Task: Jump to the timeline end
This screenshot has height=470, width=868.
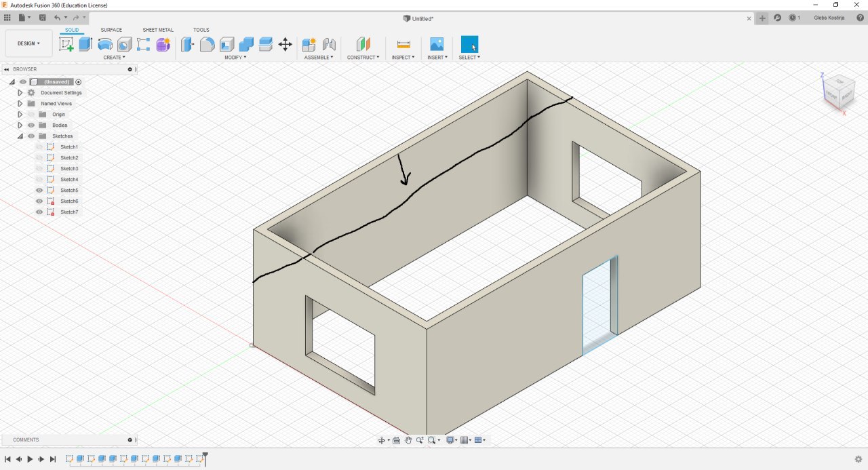Action: pyautogui.click(x=53, y=459)
